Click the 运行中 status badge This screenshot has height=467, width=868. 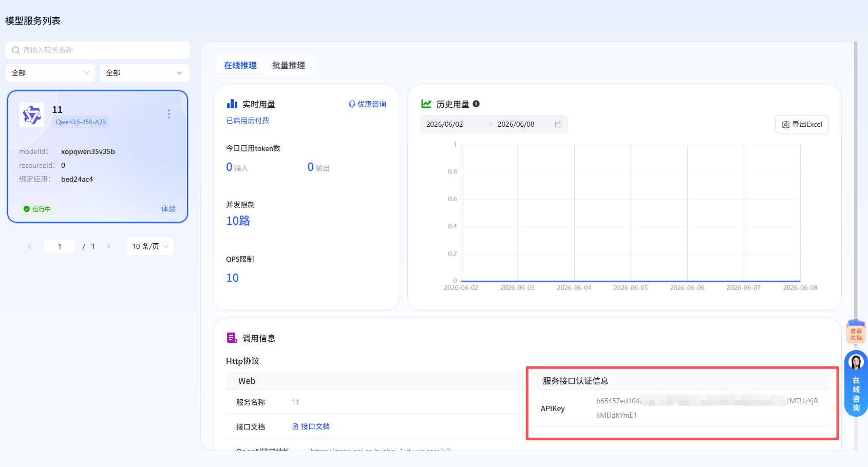click(37, 209)
